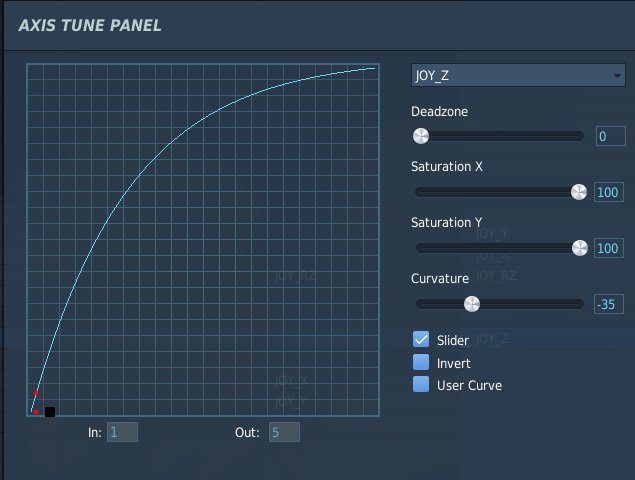Click the Curvature slider knob
Viewport: 635px width, 480px height.
tap(472, 304)
